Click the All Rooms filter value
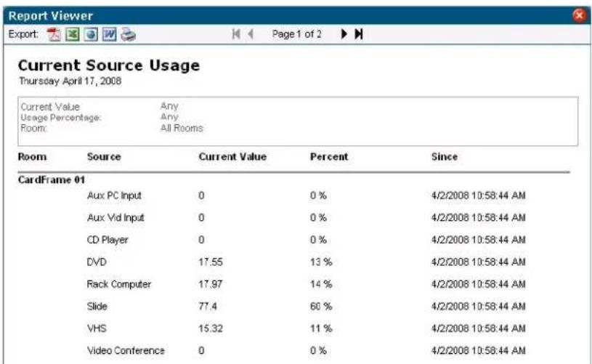This screenshot has width=592, height=364. [182, 129]
